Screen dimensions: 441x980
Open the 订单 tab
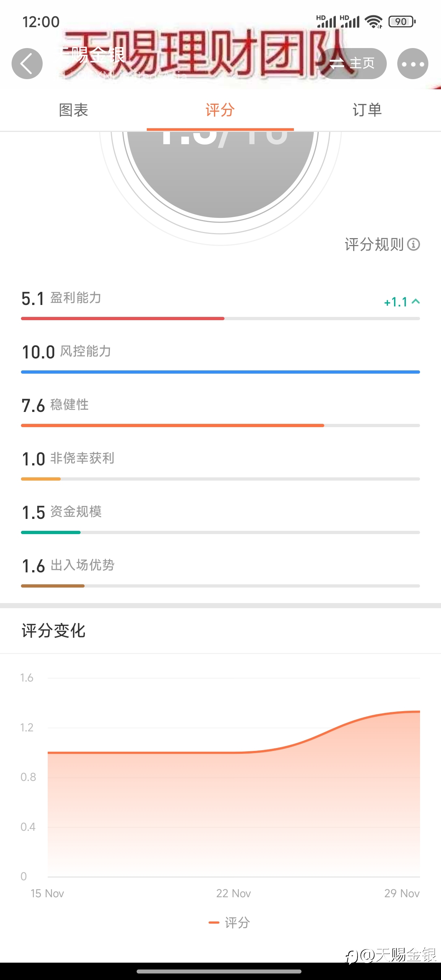[367, 110]
